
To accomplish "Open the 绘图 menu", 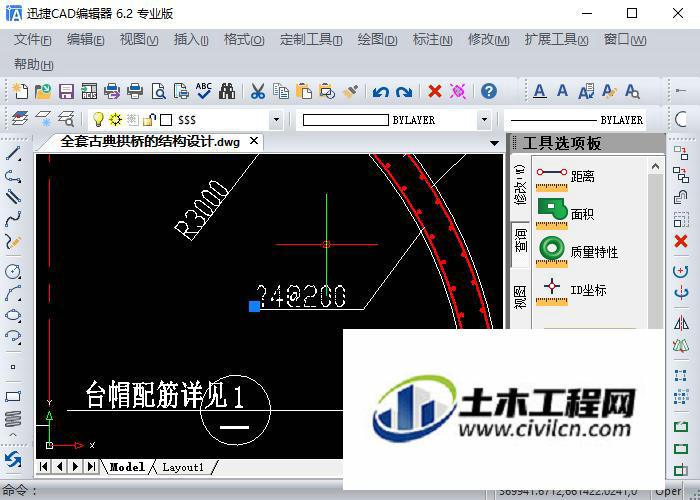I will point(377,40).
